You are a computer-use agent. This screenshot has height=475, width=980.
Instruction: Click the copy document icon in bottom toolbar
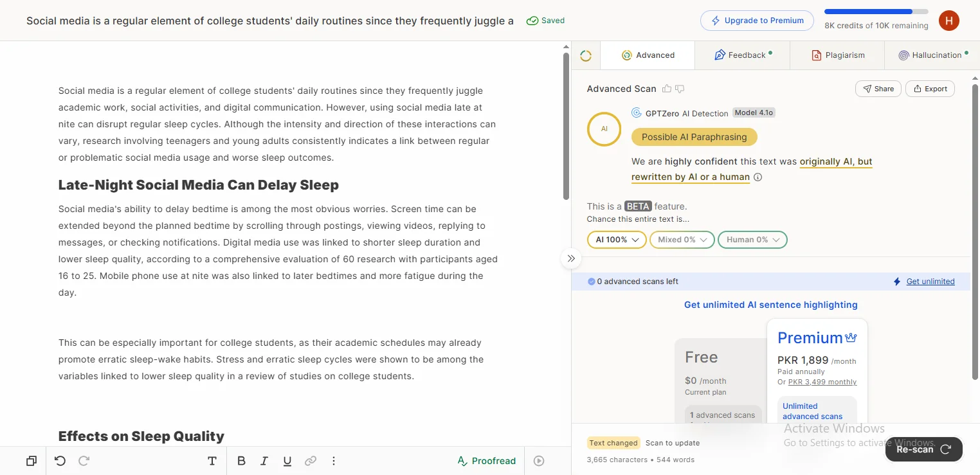click(x=32, y=461)
